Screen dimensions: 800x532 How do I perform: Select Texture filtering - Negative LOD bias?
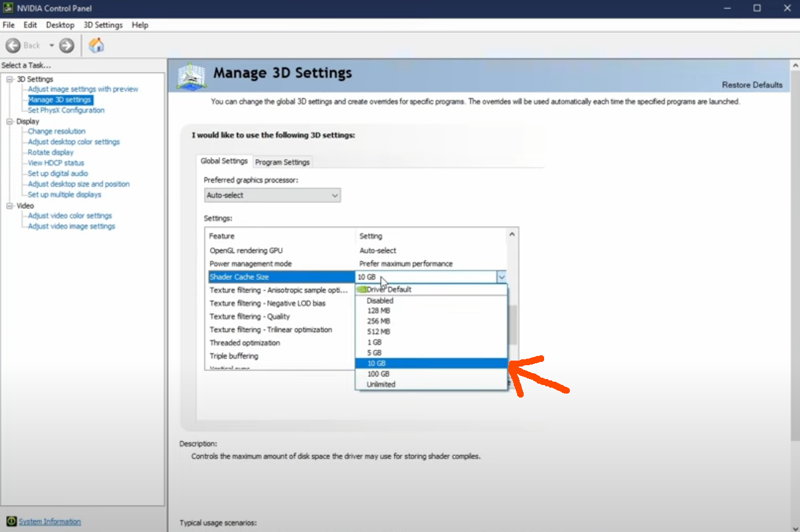click(281, 303)
